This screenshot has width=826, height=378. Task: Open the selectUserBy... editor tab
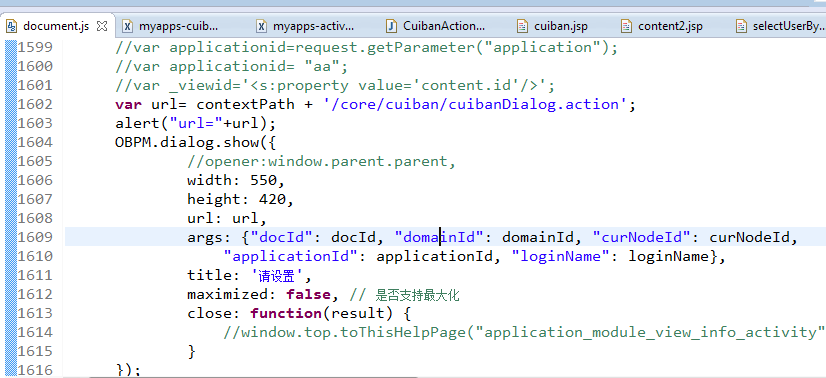point(781,26)
